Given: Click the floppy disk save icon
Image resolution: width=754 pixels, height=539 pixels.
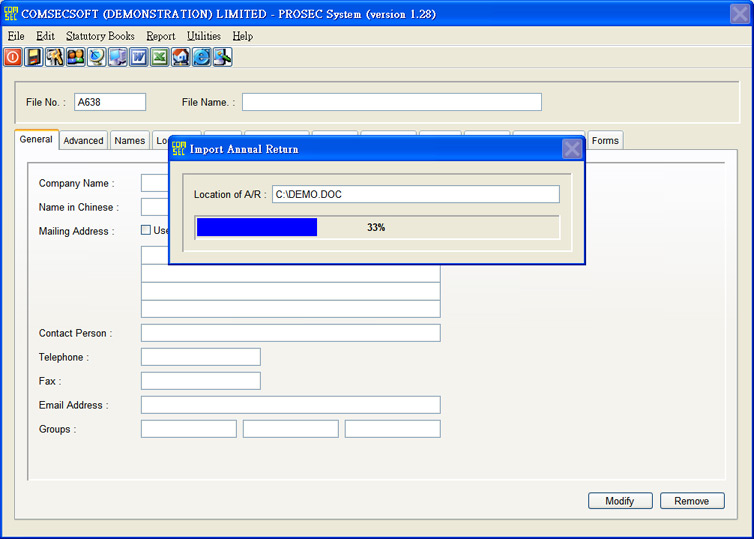Looking at the screenshot, I should (34, 58).
